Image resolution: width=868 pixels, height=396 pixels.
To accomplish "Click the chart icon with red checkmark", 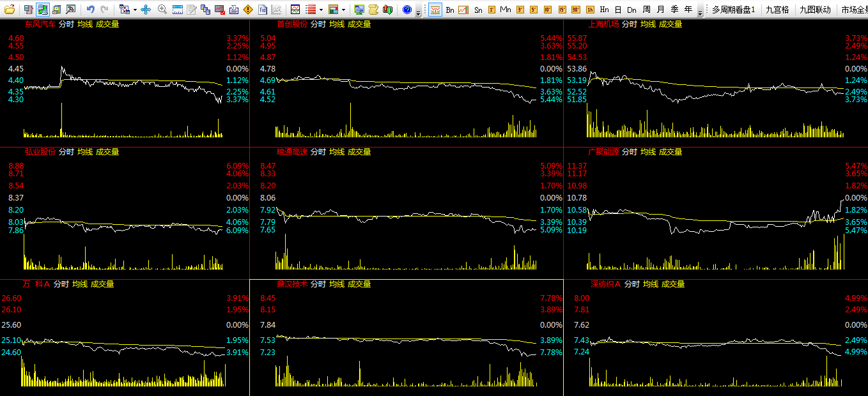I will tap(220, 10).
